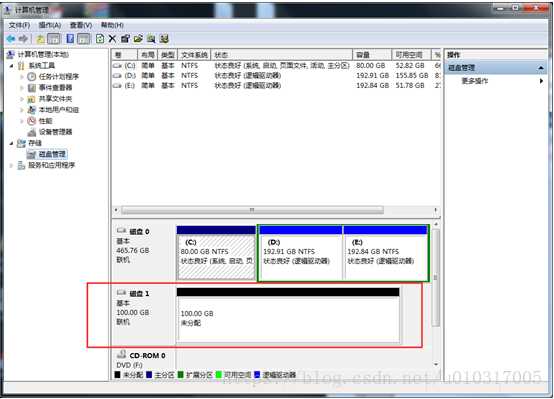554x399 pixels.
Task: Open the 查看(V) menu
Action: (81, 25)
